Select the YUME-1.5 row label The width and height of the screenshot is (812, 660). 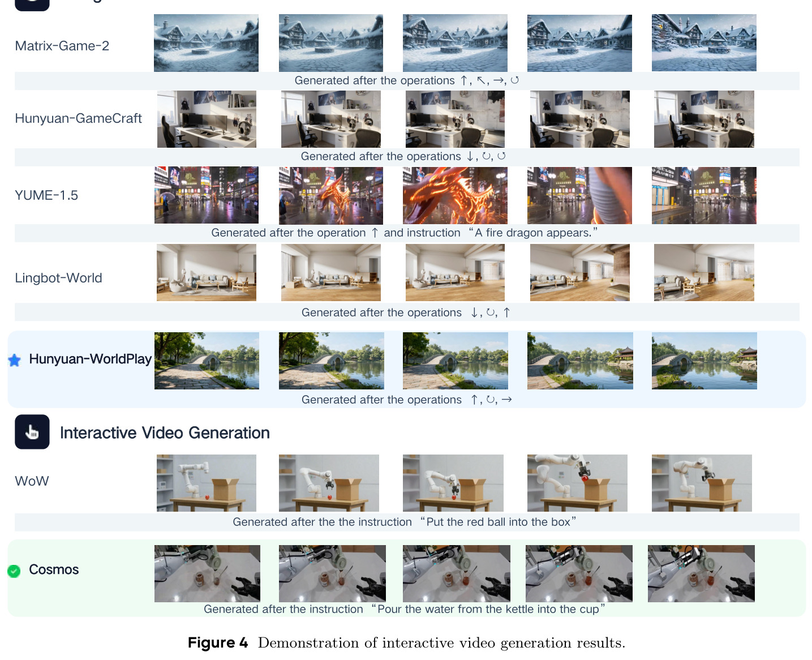click(x=46, y=195)
